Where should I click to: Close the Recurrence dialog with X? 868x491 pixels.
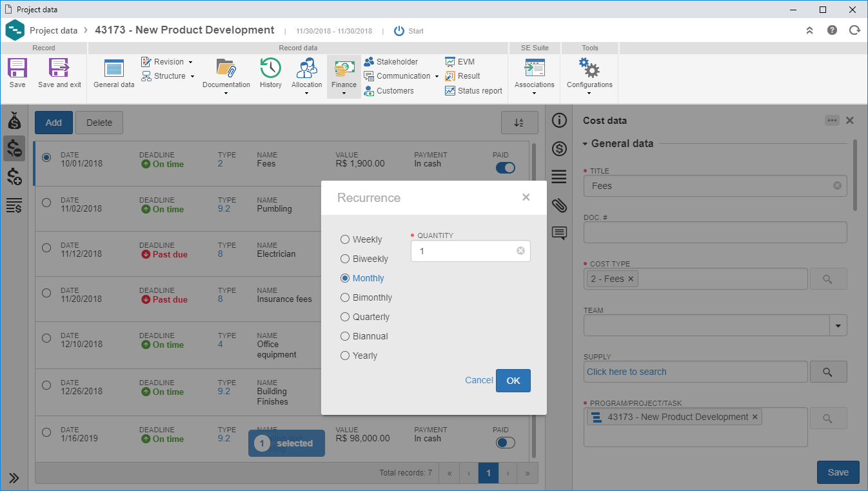(526, 197)
